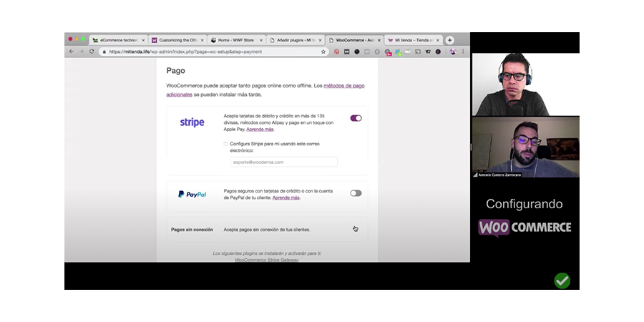Click the Pago heading text
Screen dimensions: 644x322
pos(175,71)
